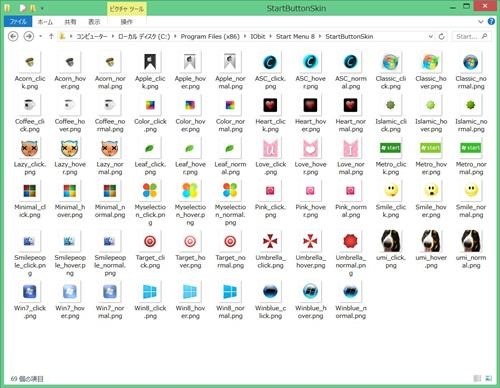Go back with the Back arrow button
Image resolution: width=500 pixels, height=388 pixels.
(x=13, y=36)
